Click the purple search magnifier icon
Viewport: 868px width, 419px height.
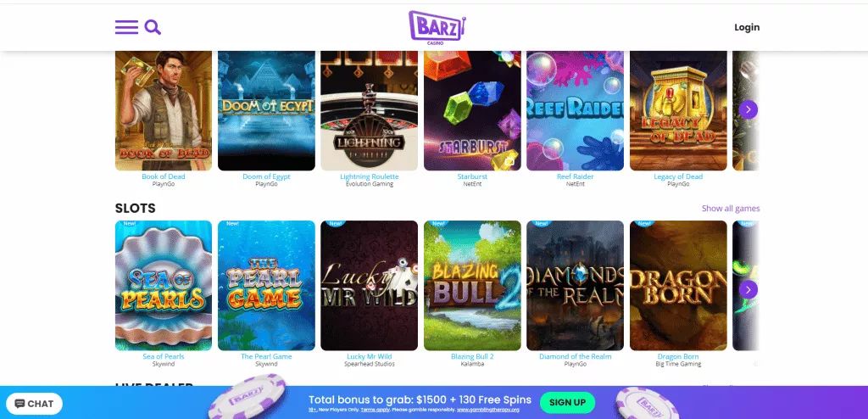tap(153, 27)
